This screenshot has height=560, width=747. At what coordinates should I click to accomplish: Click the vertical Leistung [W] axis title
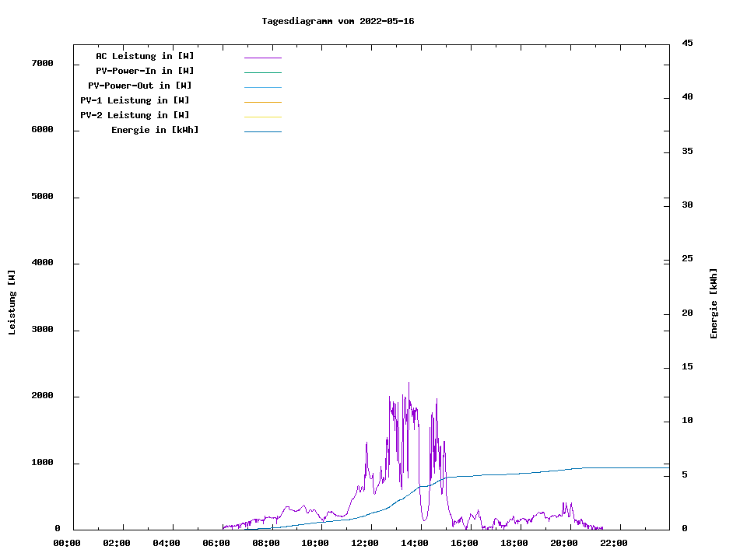click(12, 302)
